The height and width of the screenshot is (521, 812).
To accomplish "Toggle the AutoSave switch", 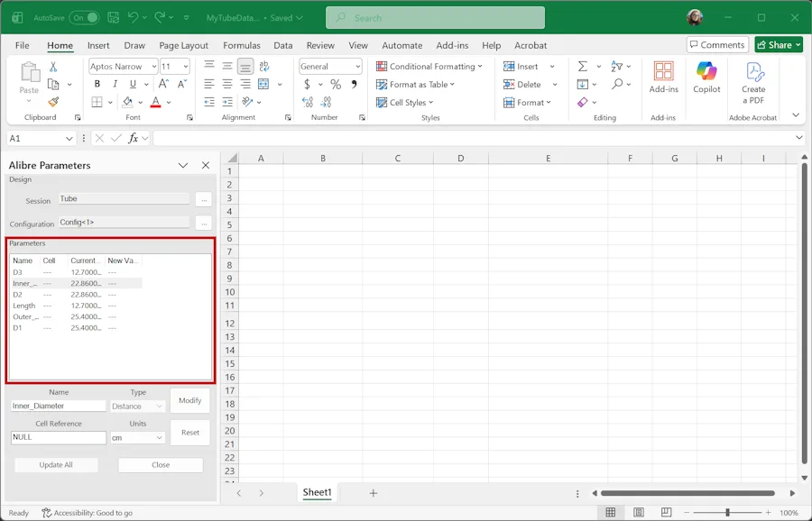I will click(x=84, y=18).
